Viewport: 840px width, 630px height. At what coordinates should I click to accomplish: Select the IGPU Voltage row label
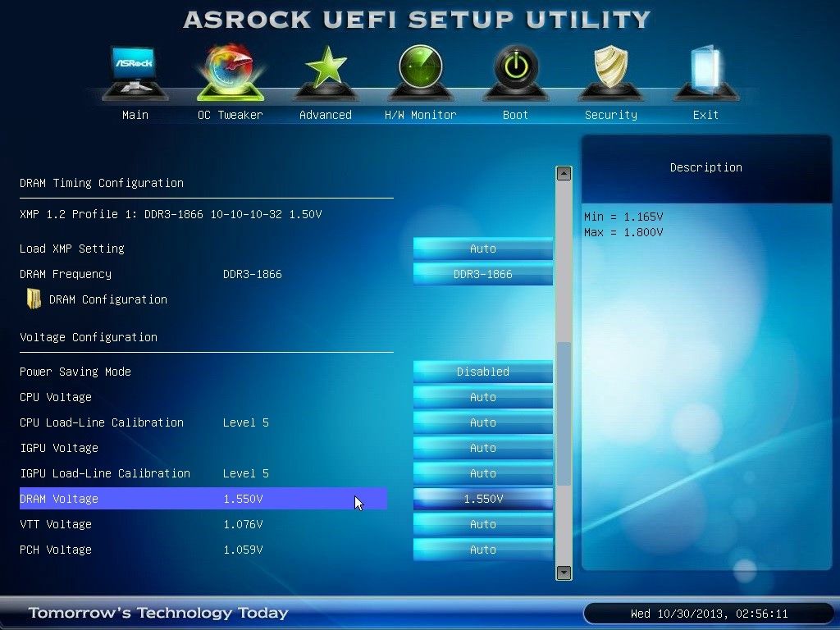click(x=59, y=448)
